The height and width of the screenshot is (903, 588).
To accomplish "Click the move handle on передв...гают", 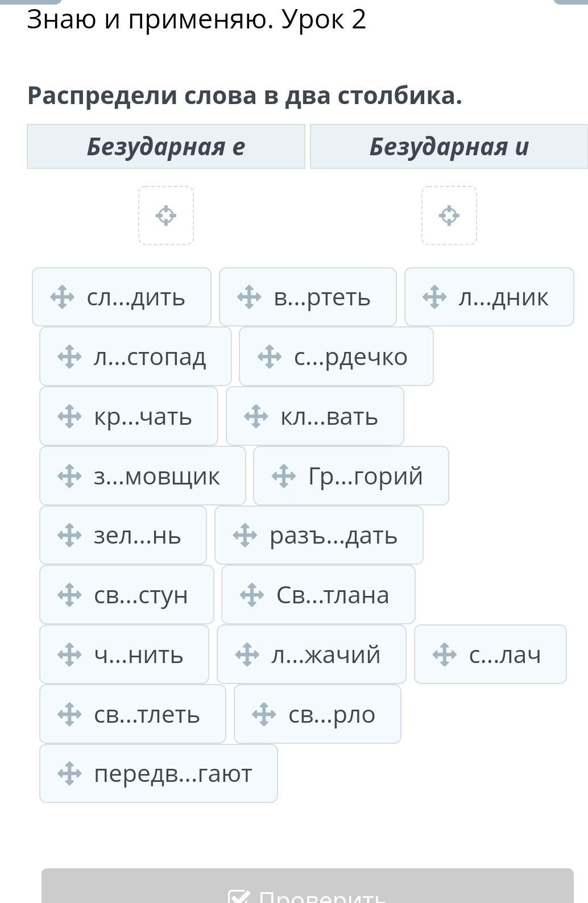I will point(69,774).
